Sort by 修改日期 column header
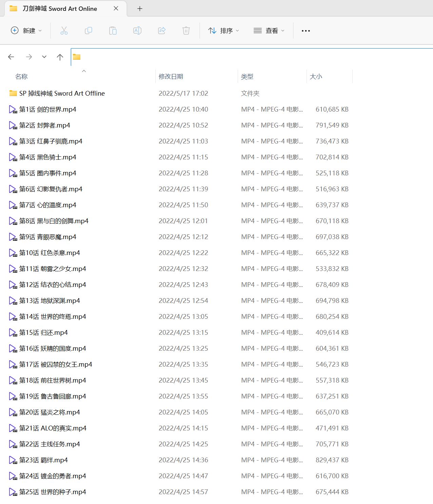This screenshot has height=504, width=433. coord(171,77)
